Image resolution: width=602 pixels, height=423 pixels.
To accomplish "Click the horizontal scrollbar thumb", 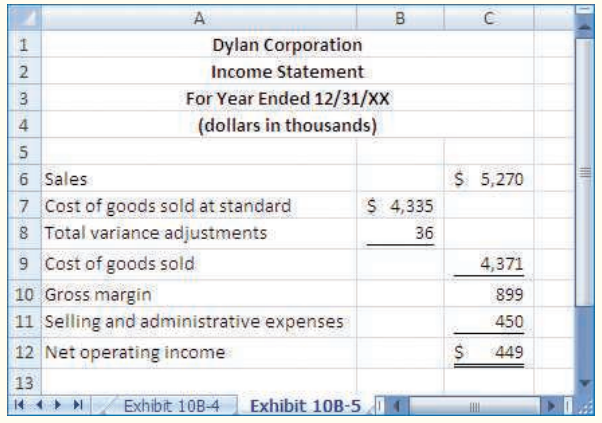I will tap(474, 405).
